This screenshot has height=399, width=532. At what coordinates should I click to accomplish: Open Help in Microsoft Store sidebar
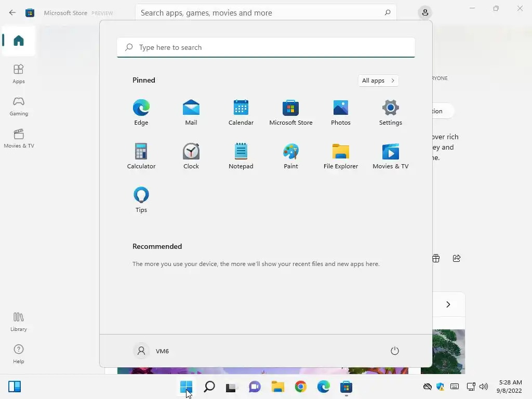(19, 354)
